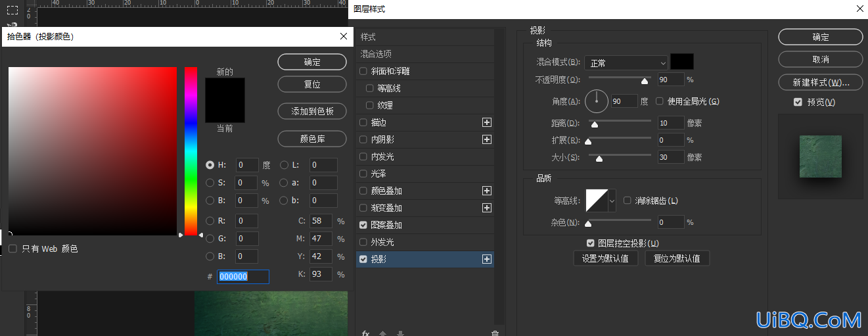Open the contour curve thumbnail editor
The image size is (868, 336).
coord(597,200)
